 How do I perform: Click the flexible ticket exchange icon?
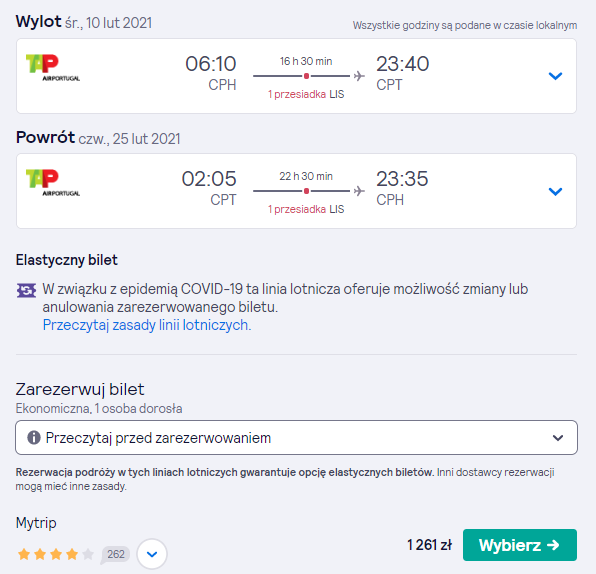(26, 291)
